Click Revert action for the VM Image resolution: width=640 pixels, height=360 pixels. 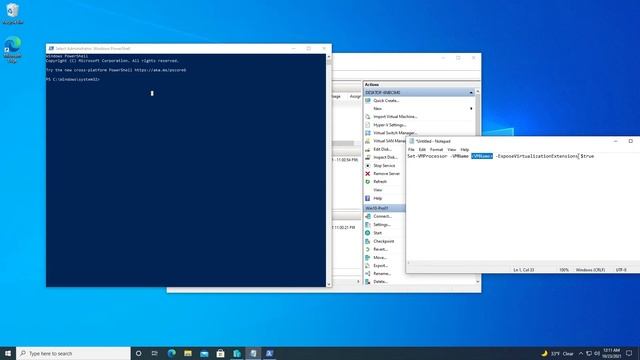(380, 249)
